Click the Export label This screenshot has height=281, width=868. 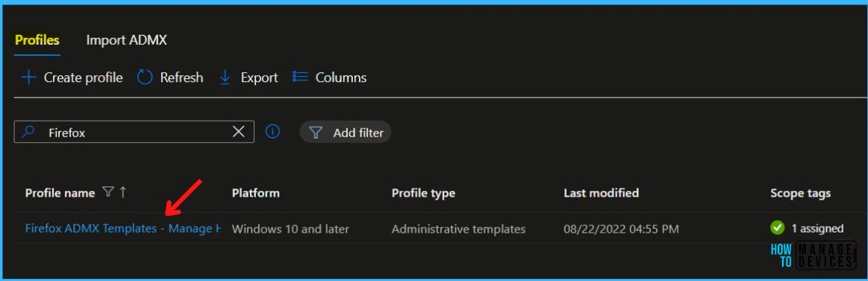point(259,78)
